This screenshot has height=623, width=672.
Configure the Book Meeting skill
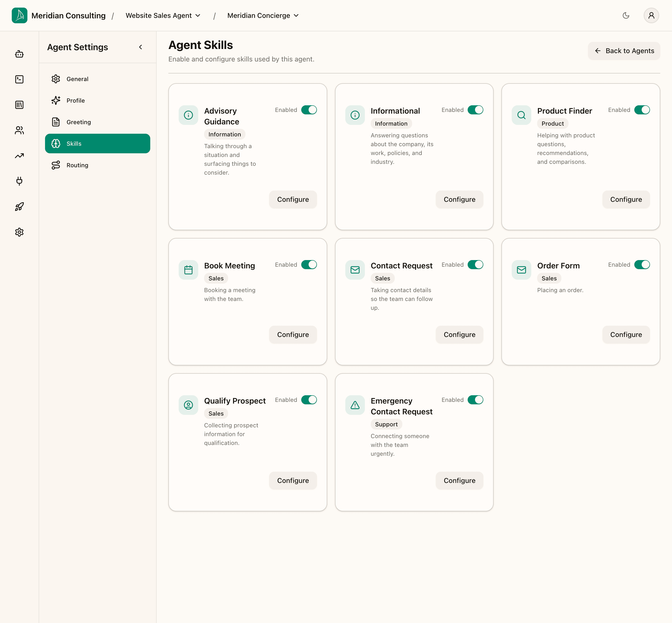[x=293, y=335]
